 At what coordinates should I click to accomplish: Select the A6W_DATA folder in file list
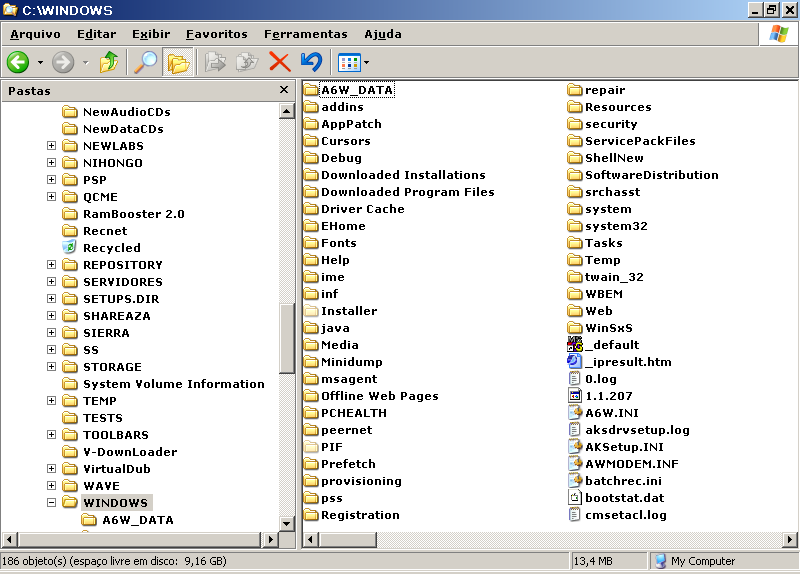(x=349, y=90)
